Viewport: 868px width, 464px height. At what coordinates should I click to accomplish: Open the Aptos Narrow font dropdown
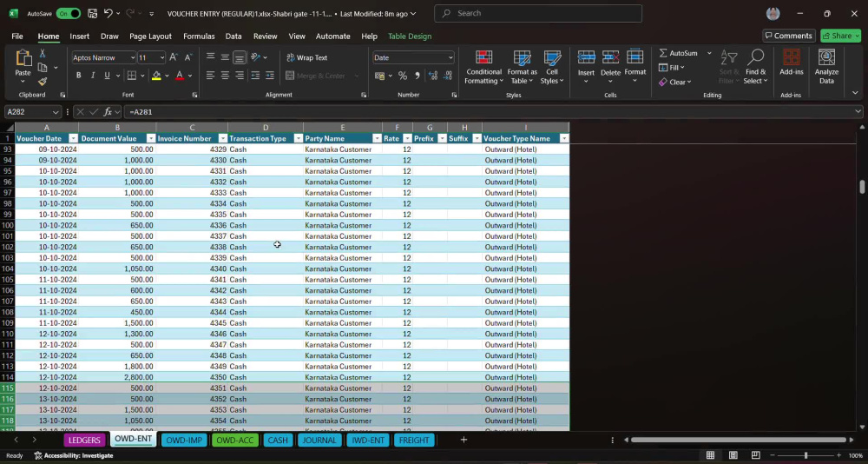coord(133,57)
